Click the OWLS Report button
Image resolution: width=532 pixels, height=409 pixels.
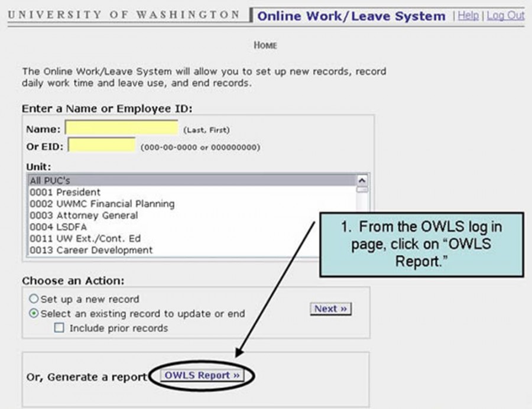(x=202, y=375)
